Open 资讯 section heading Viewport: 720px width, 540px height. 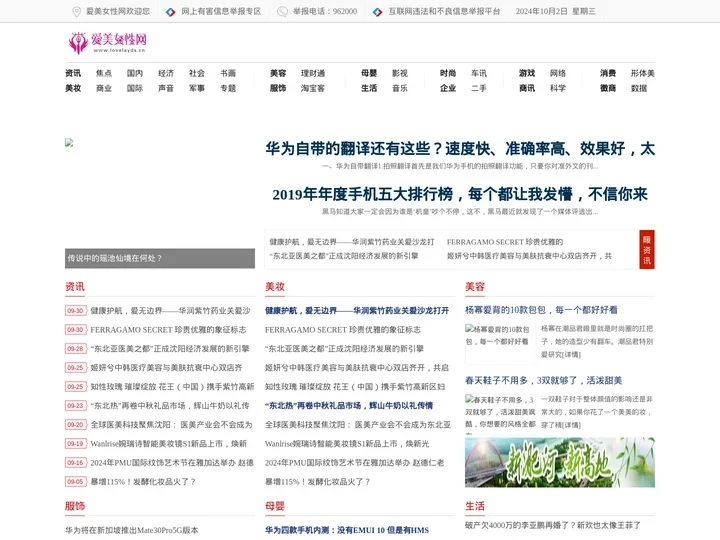(x=75, y=287)
